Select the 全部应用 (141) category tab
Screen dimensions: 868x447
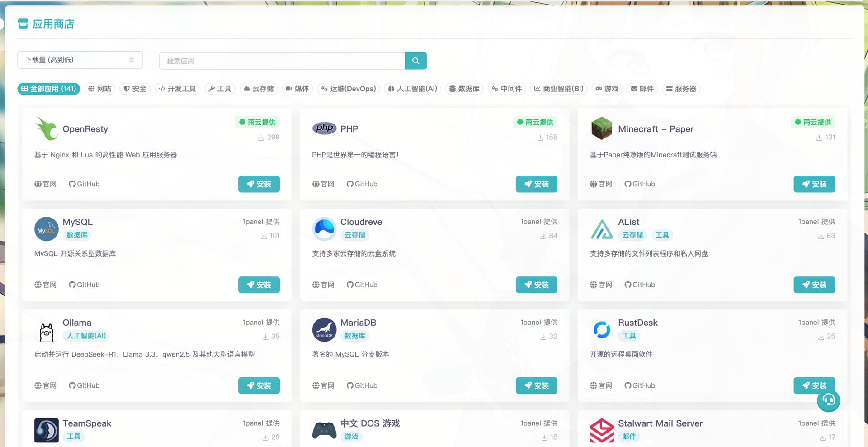[x=49, y=89]
